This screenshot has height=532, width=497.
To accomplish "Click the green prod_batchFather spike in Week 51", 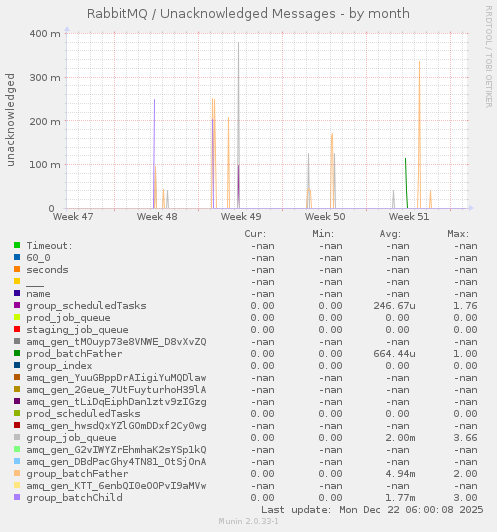I will (406, 183).
